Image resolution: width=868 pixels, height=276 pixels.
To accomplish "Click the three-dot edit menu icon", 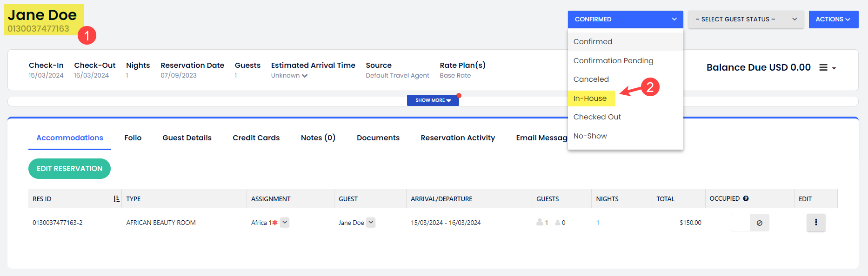I will point(815,223).
